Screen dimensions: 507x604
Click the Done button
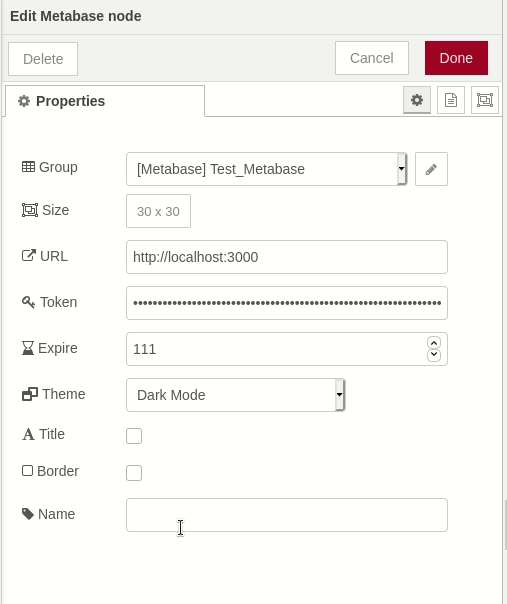[456, 58]
